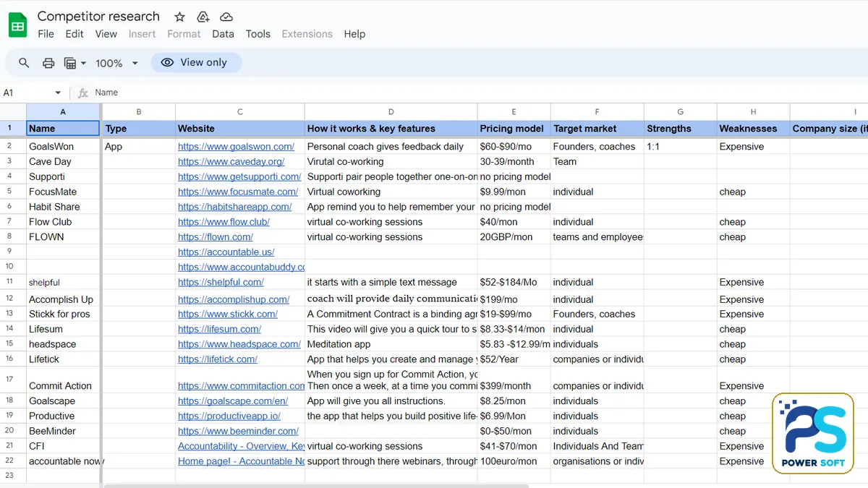Viewport: 868px width, 488px height.
Task: Select the Commit Action name cell
Action: [x=63, y=380]
